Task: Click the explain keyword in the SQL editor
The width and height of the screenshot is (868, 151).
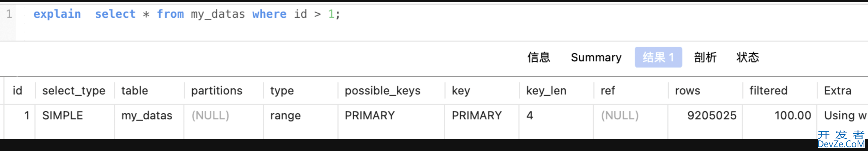Action: click(57, 14)
